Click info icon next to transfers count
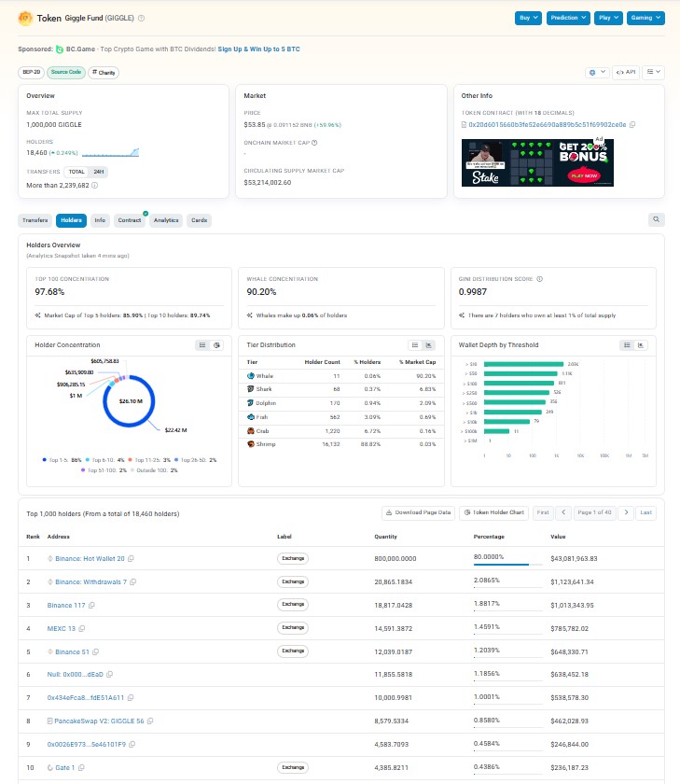 click(x=94, y=185)
